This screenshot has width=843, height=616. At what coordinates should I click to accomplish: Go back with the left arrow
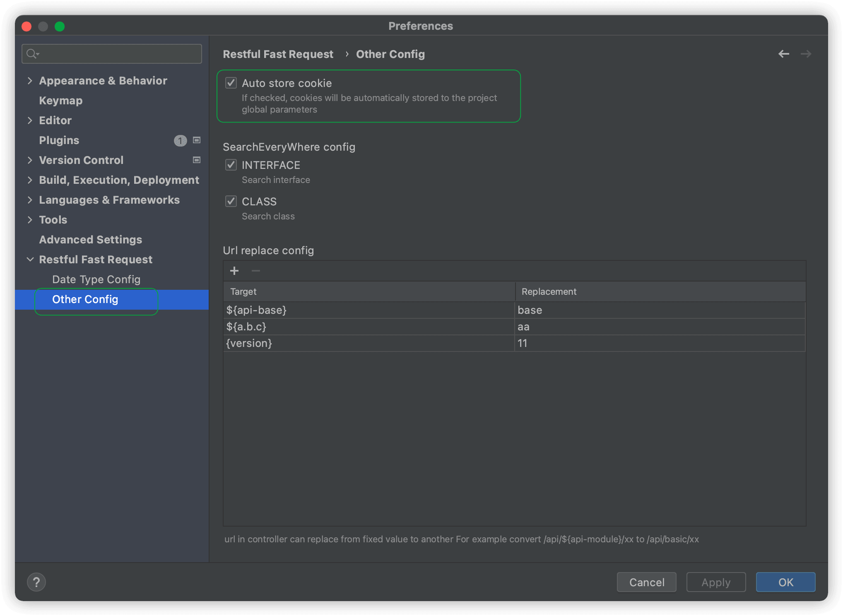tap(783, 54)
